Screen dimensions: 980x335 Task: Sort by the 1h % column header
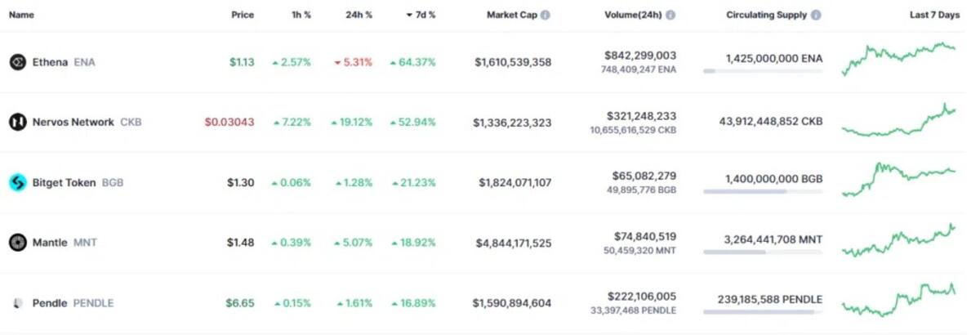[300, 15]
